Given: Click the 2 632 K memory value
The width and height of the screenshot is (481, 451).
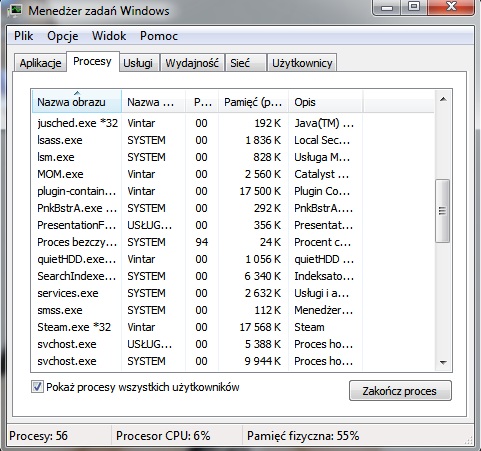Looking at the screenshot, I should click(x=263, y=293).
